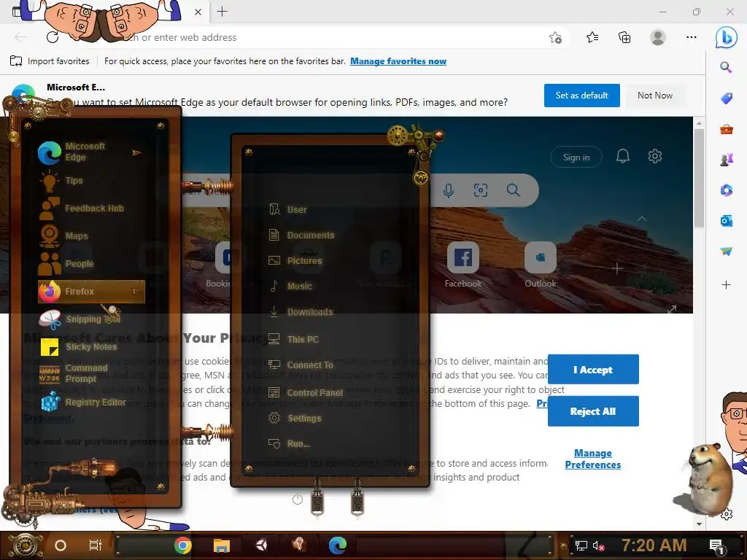The width and height of the screenshot is (747, 560).
Task: Open a new browser tab
Action: click(222, 12)
